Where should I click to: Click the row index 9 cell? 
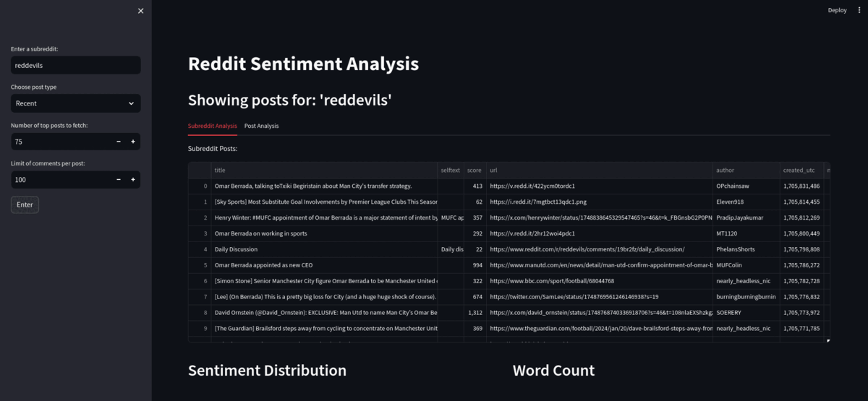click(x=200, y=329)
